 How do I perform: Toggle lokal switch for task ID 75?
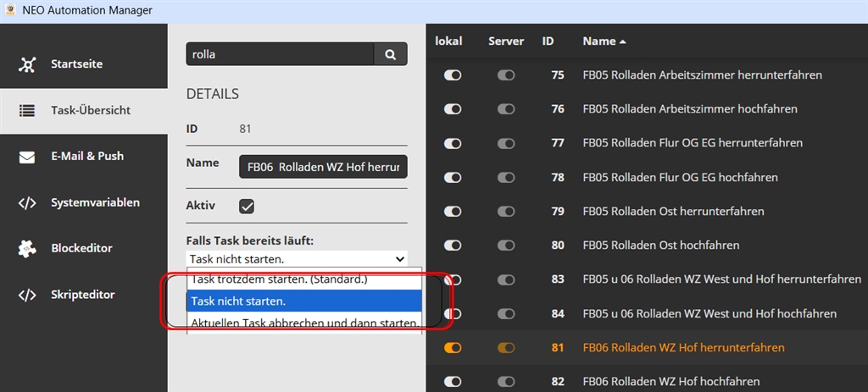click(453, 75)
